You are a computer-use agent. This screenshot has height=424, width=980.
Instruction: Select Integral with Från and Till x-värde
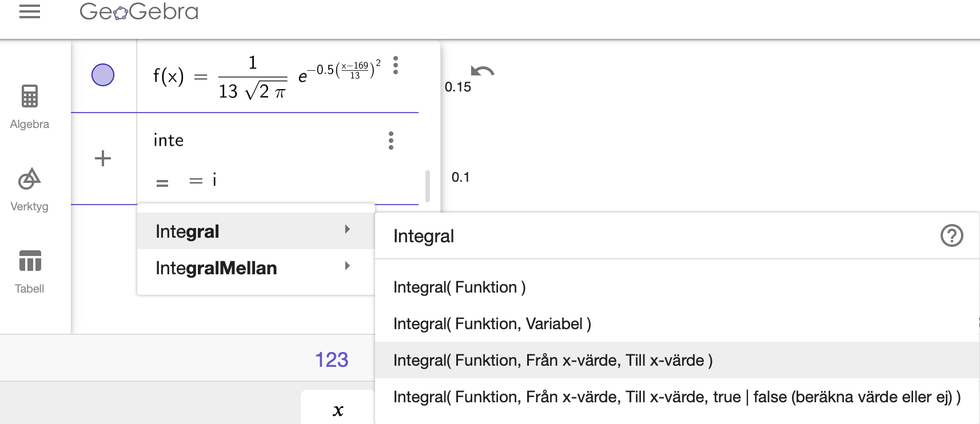pyautogui.click(x=552, y=360)
